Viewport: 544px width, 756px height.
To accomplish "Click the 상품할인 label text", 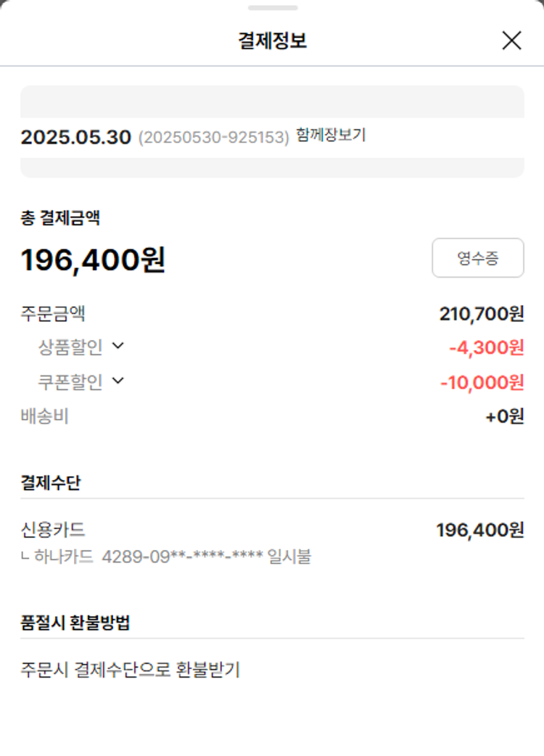I will pos(70,347).
